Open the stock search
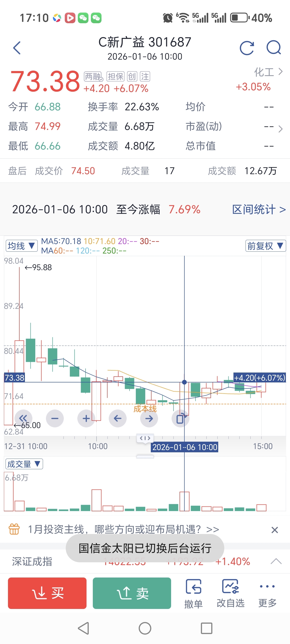290x644 pixels. [274, 47]
